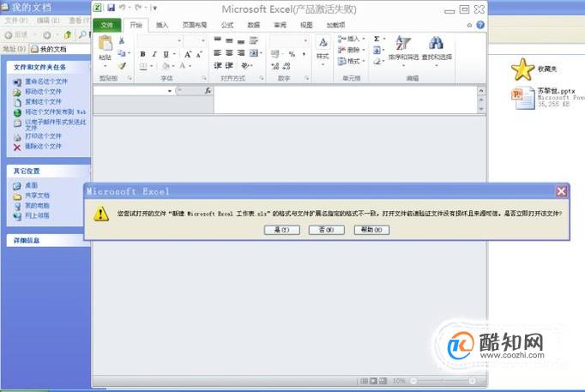This screenshot has height=392, width=585.
Task: Switch to the 视图 View tab
Action: tap(306, 25)
